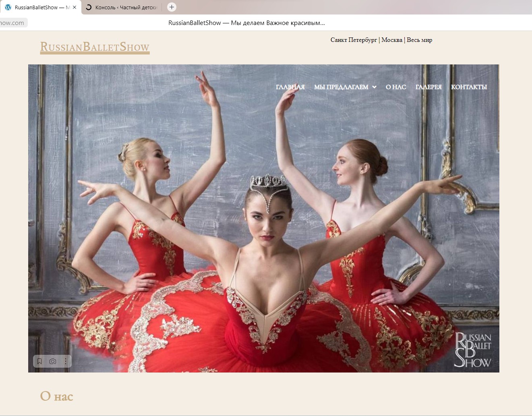
Task: Open the three-dot options on image overlay
Action: (x=66, y=361)
